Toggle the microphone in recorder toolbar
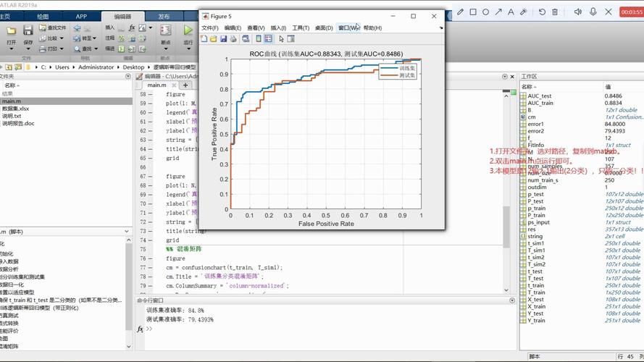Viewport: 644px width, 362px height. 593,12
